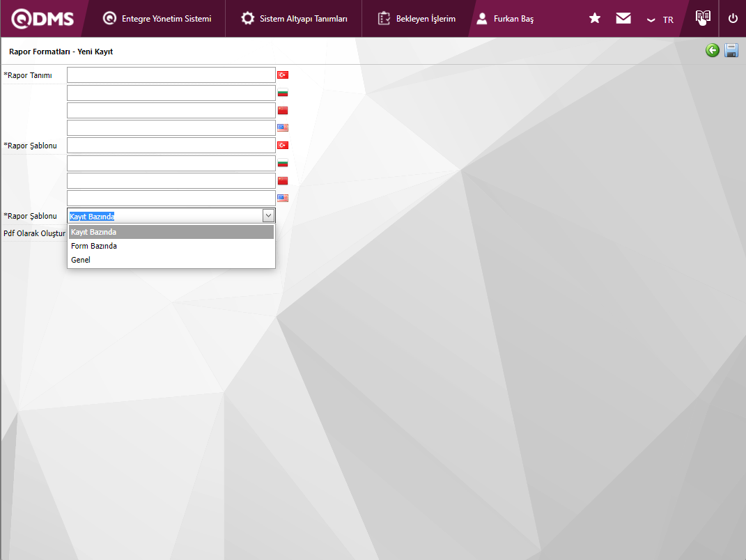The image size is (746, 560).
Task: Select Form Bazında option
Action: click(171, 246)
